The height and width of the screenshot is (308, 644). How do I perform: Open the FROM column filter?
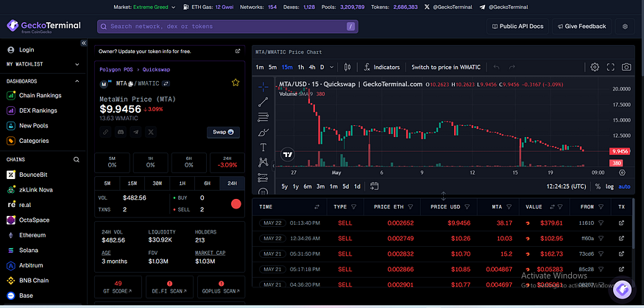[601, 207]
